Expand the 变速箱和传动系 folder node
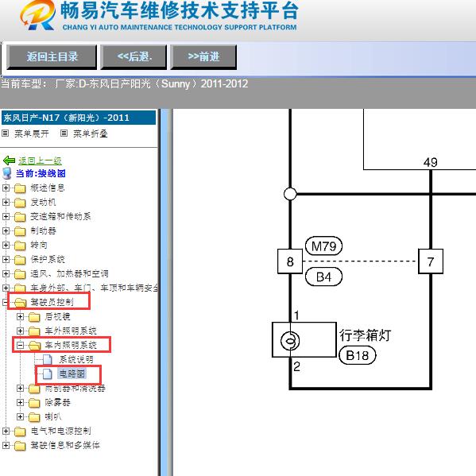 click(6, 216)
